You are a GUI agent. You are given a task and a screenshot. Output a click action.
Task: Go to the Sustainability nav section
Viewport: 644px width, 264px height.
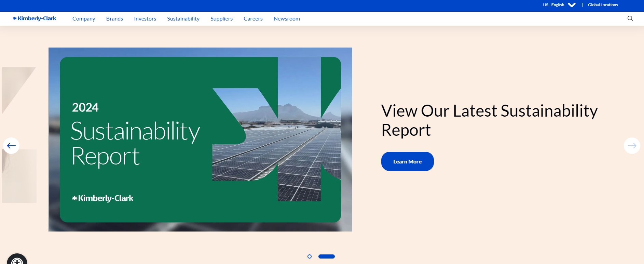183,19
